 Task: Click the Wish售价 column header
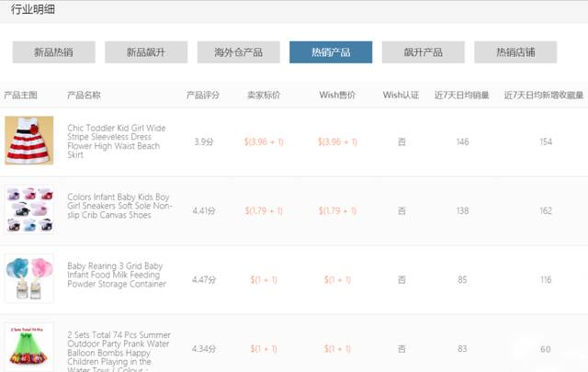[x=337, y=96]
